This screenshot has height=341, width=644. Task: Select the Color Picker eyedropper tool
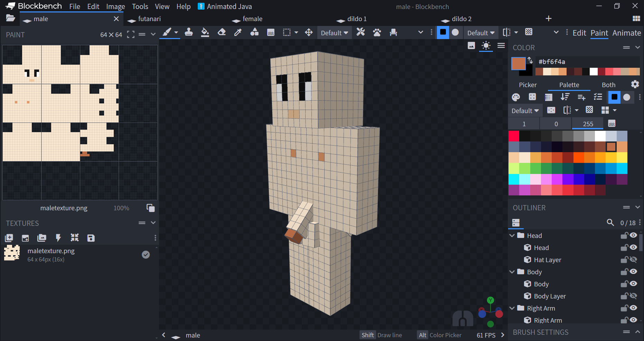(238, 32)
